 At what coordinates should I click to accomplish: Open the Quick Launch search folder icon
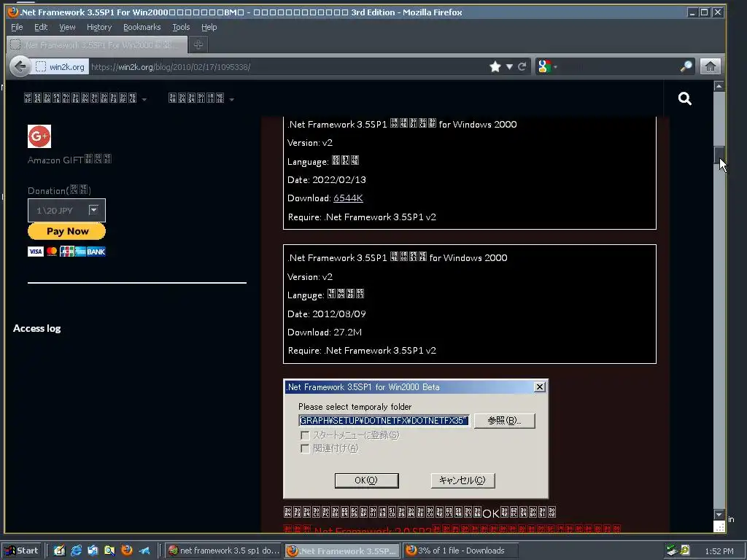pos(109,551)
